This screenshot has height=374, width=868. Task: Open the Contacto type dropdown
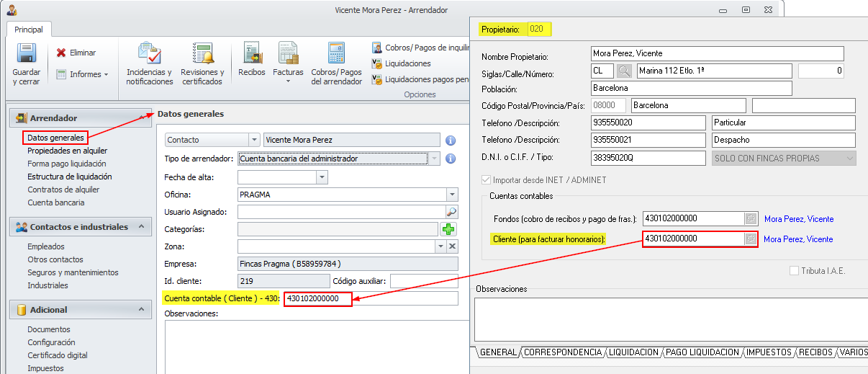pos(254,140)
